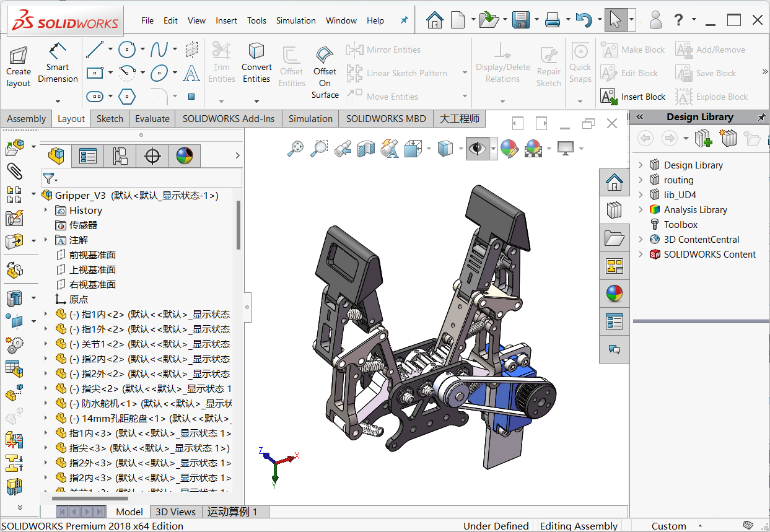The image size is (770, 532).
Task: Switch to SOLIDWORKS MBD tab
Action: pyautogui.click(x=386, y=119)
